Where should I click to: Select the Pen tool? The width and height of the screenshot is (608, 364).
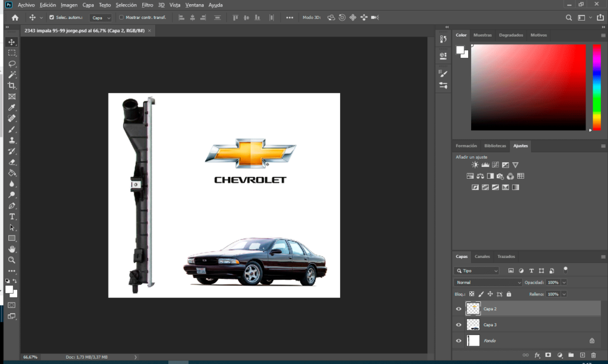point(12,205)
